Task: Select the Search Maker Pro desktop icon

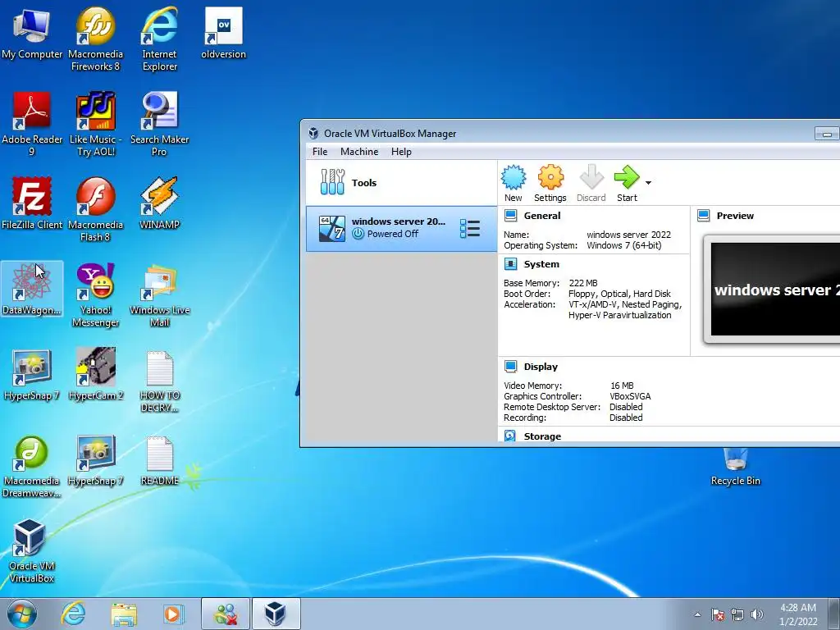Action: (x=160, y=124)
